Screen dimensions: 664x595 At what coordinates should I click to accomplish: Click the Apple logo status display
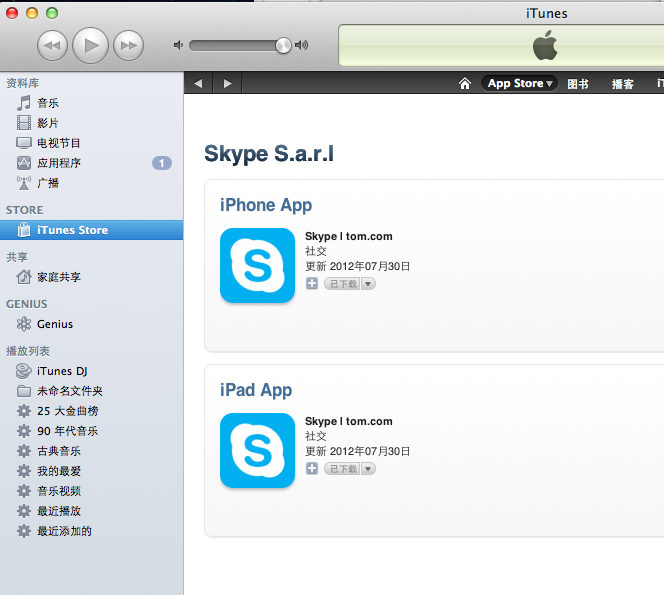coord(545,45)
